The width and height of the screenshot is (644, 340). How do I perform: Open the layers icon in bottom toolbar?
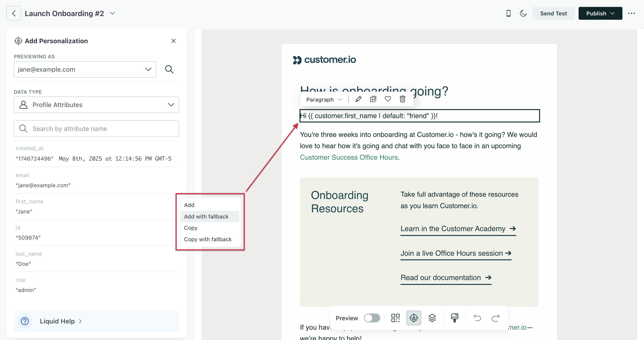pos(432,318)
